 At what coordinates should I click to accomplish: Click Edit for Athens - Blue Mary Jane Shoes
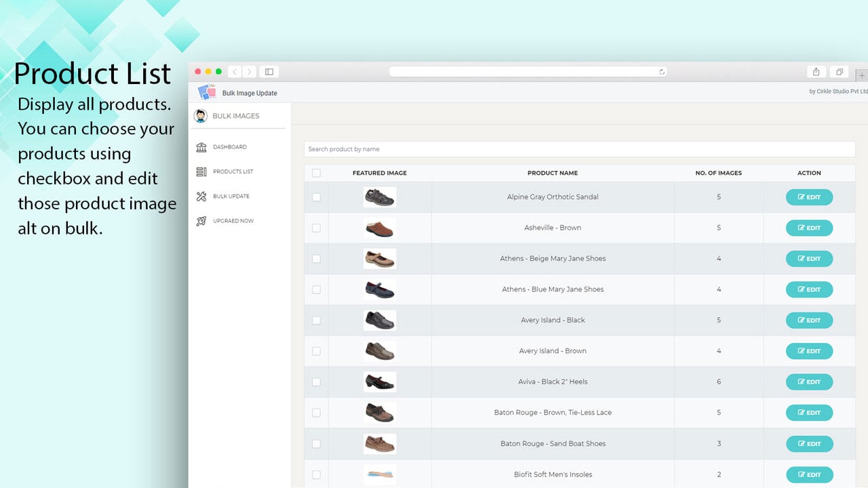coord(809,289)
